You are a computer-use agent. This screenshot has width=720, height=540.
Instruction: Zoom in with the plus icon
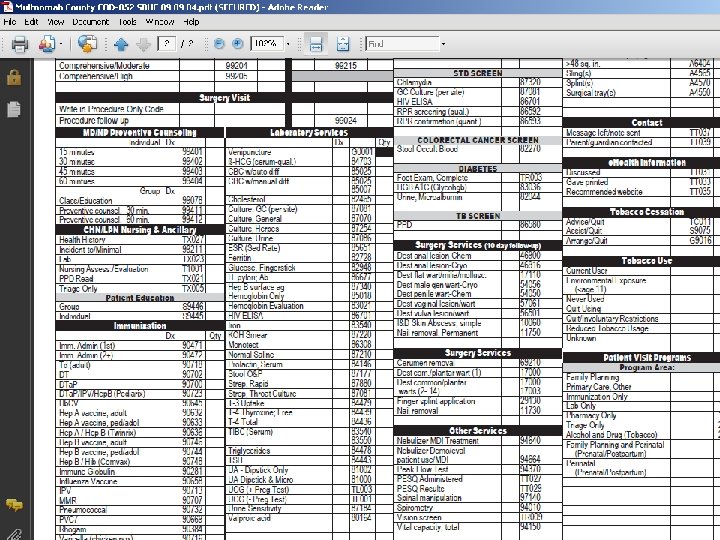pyautogui.click(x=237, y=44)
